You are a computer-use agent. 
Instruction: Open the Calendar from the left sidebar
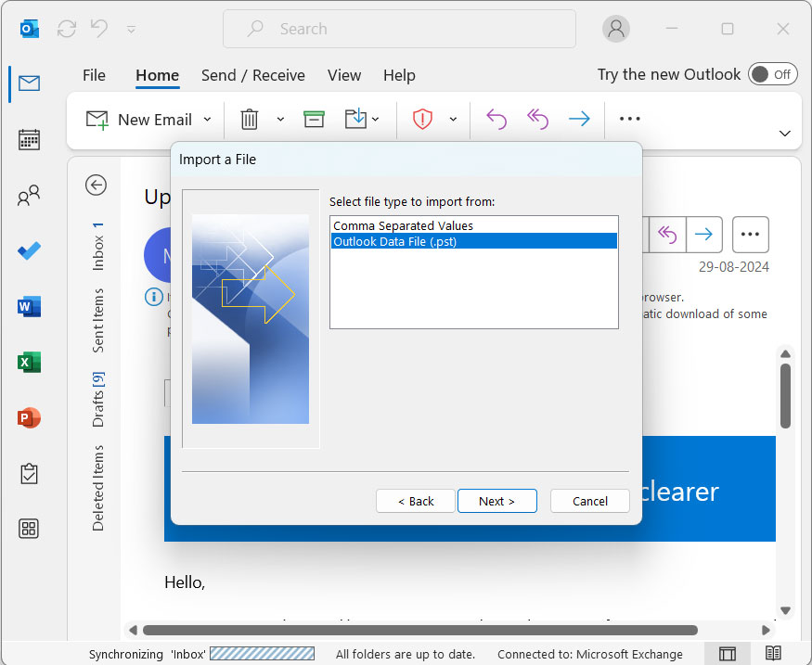click(28, 139)
